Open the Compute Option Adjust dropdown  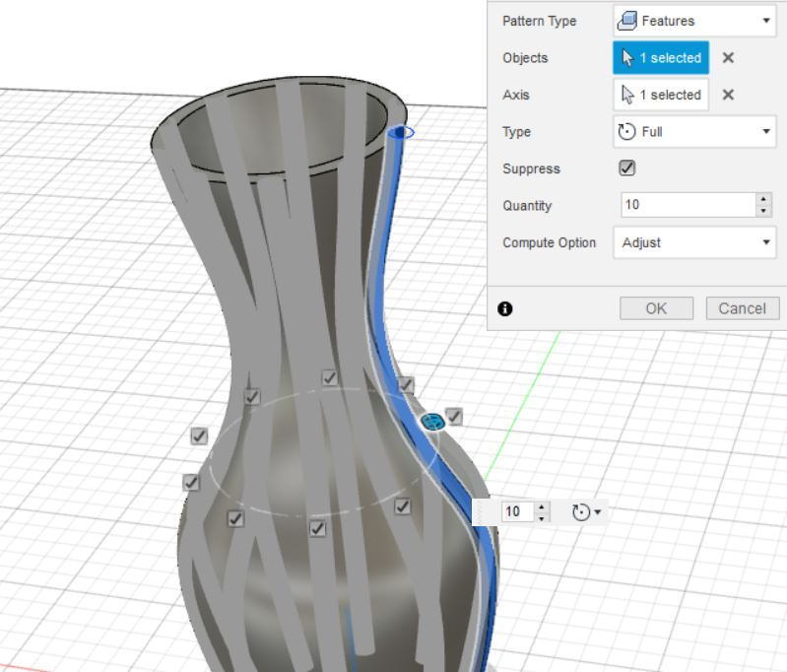tap(694, 242)
